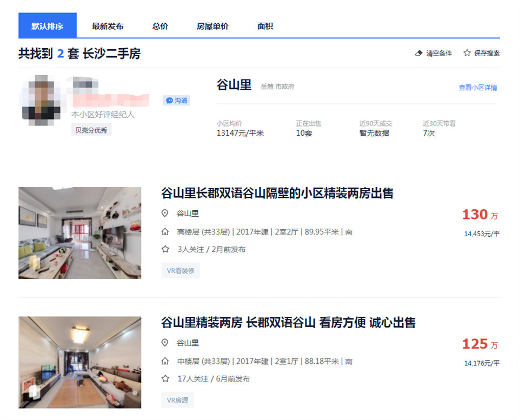
Task: Click house icon beside 中楼层 (共33层) details
Action: click(x=165, y=361)
